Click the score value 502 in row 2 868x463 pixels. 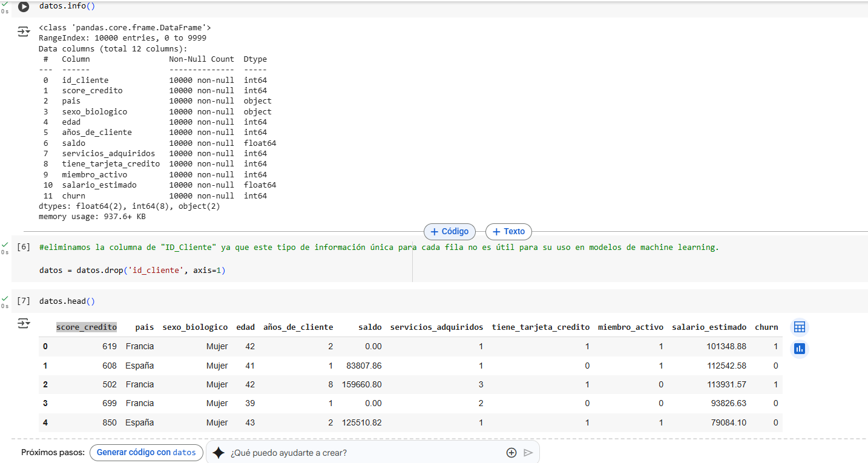click(x=110, y=384)
